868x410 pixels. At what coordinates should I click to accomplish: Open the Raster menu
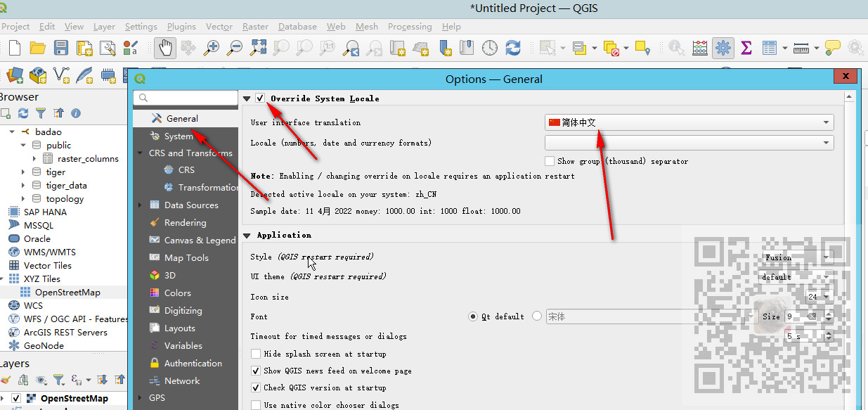255,27
